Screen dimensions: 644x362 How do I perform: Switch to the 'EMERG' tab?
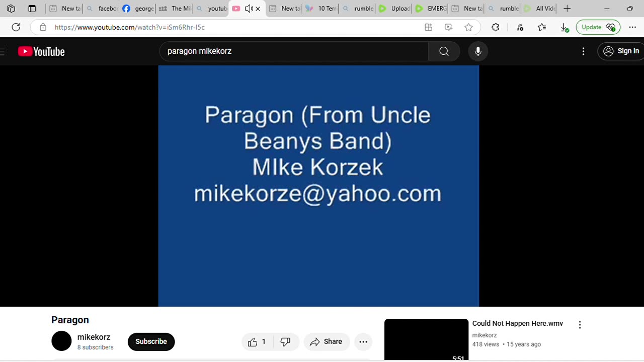coord(430,9)
